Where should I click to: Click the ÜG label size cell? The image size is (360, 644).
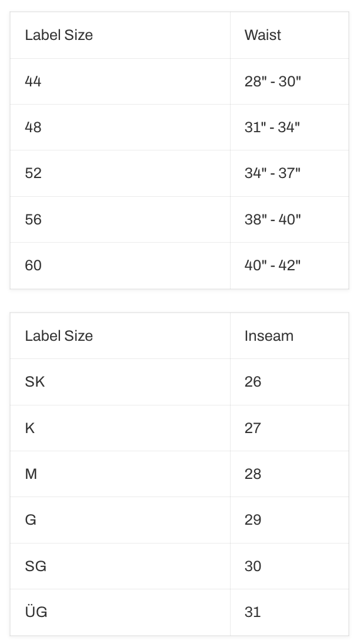(x=36, y=612)
